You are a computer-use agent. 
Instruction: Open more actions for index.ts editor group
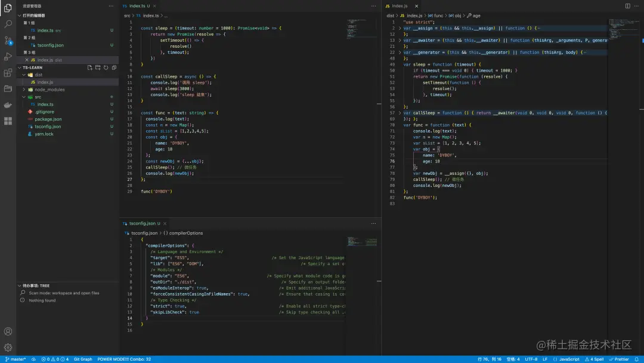(x=373, y=6)
